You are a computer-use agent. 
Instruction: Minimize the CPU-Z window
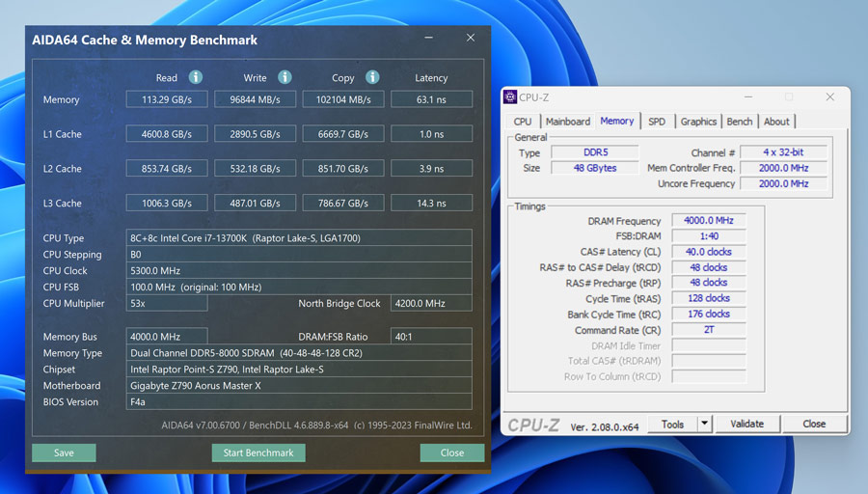[747, 96]
